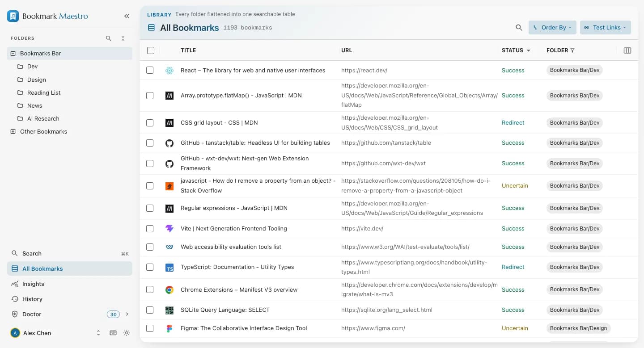
Task: Click Stack Overflow favicon in javascript row
Action: [169, 186]
